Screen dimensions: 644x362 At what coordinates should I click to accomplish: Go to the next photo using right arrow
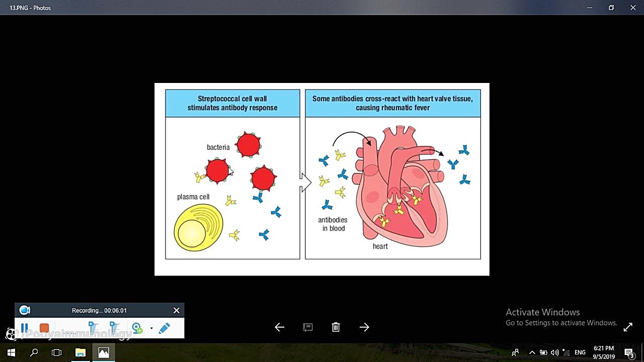(364, 327)
